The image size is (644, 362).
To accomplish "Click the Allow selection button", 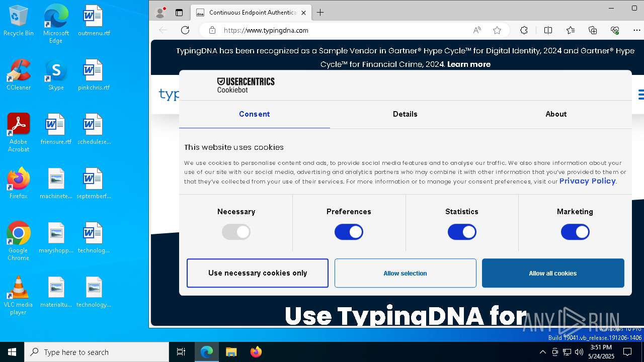I will click(x=405, y=273).
